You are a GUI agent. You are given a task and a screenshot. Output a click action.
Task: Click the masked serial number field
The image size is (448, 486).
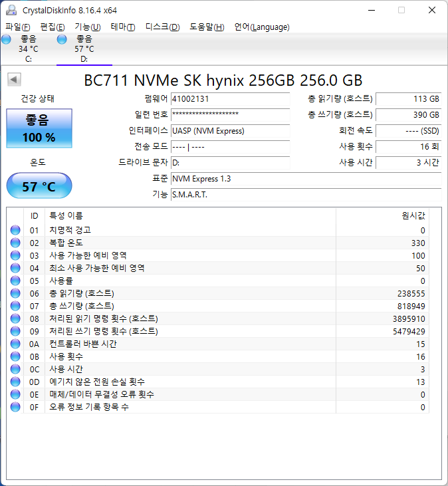point(230,114)
